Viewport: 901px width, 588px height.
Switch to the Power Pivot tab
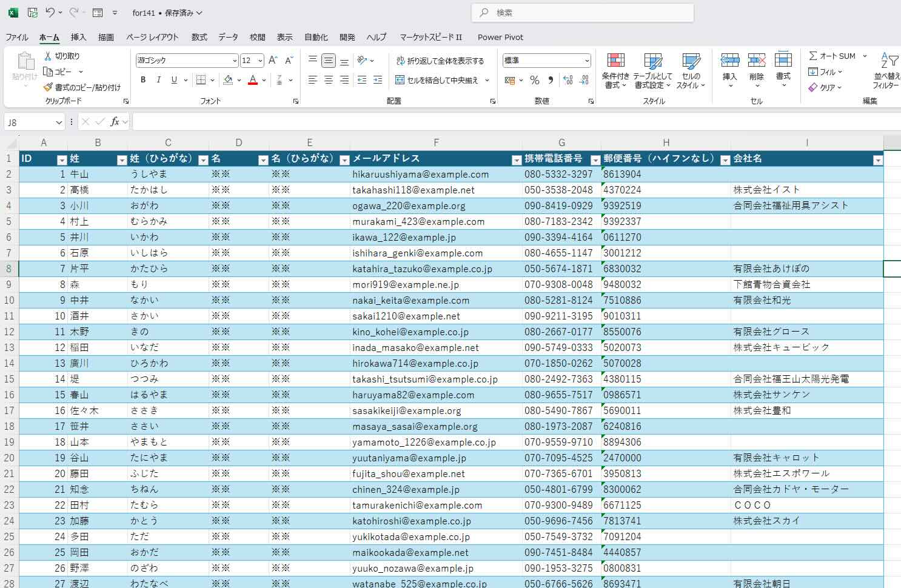[x=500, y=37]
